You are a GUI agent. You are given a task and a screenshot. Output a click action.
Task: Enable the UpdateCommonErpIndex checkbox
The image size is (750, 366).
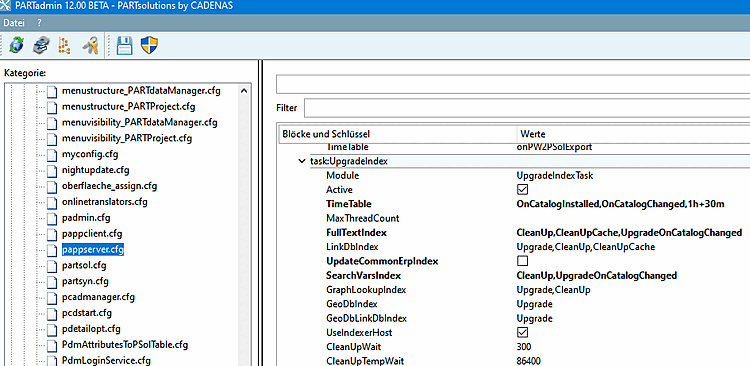click(x=522, y=261)
